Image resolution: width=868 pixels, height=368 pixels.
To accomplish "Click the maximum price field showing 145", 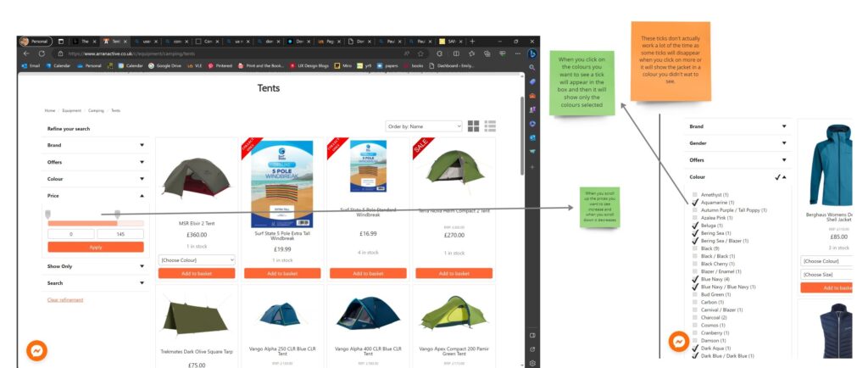I will point(120,235).
